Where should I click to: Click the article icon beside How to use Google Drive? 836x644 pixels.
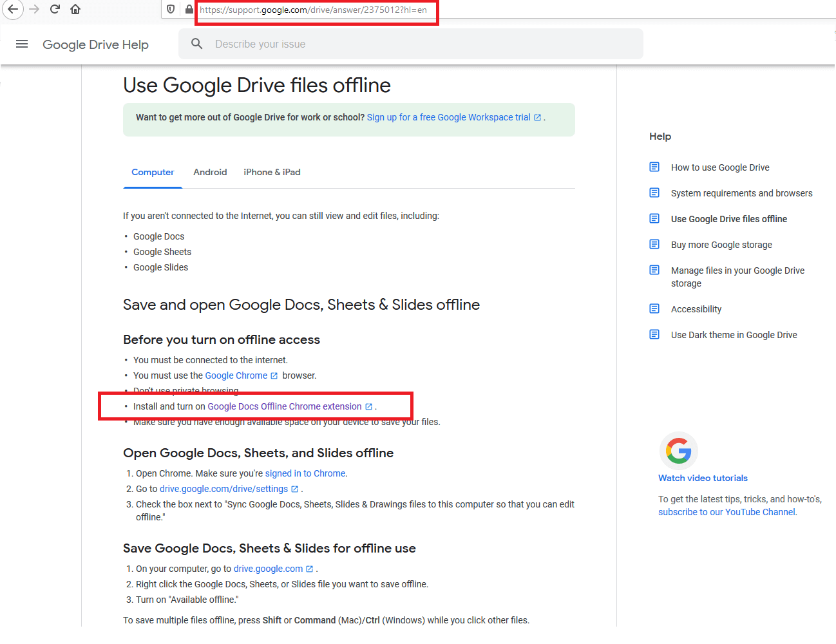point(654,167)
